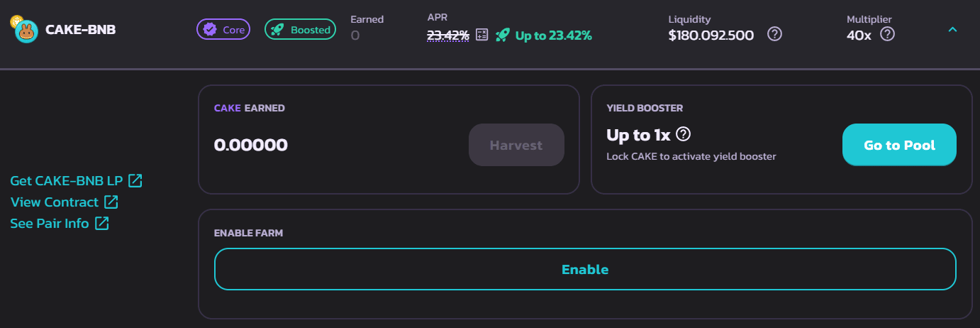Image resolution: width=980 pixels, height=328 pixels.
Task: Open the View Contract link
Action: (55, 202)
